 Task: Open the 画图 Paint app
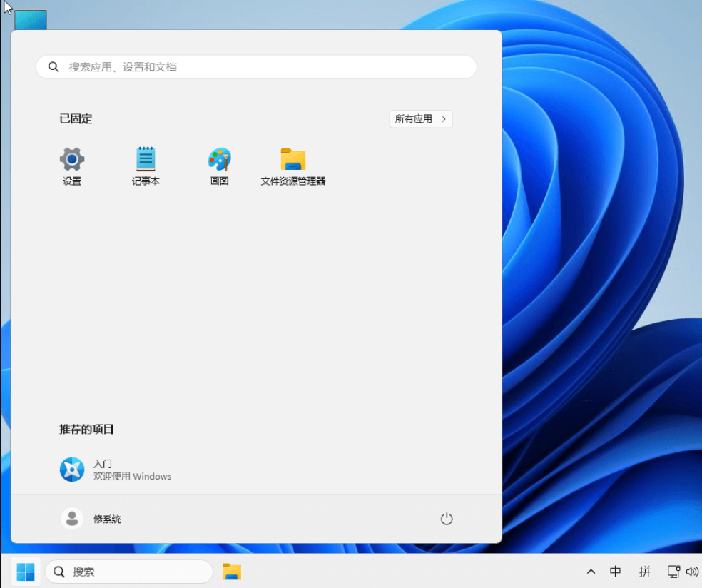coord(220,166)
